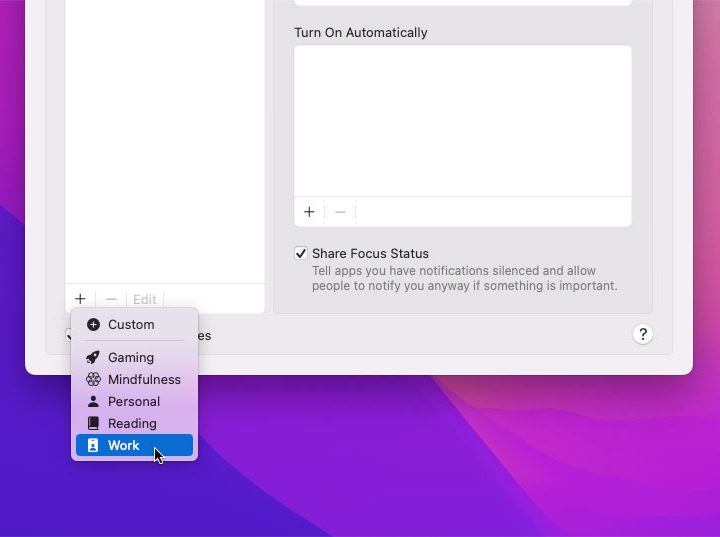Image resolution: width=720 pixels, height=537 pixels.
Task: Create a Custom focus from the menu
Action: 134,324
